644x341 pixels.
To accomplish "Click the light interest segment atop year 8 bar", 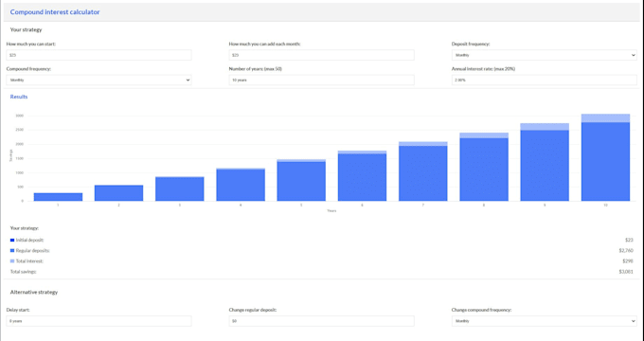I will click(x=484, y=135).
